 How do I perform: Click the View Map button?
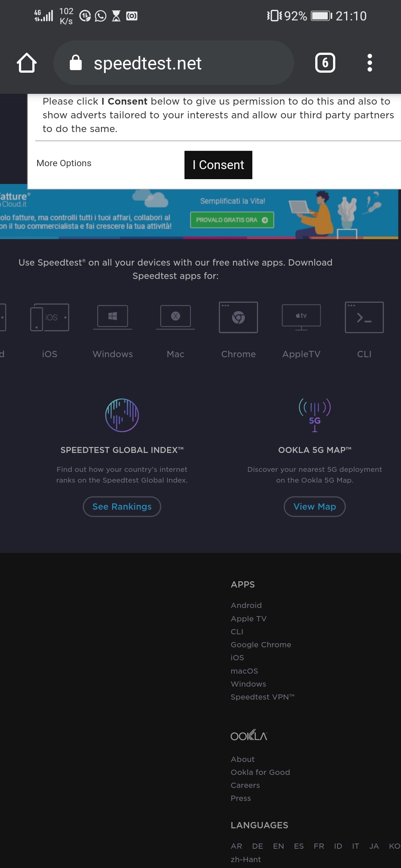[315, 506]
